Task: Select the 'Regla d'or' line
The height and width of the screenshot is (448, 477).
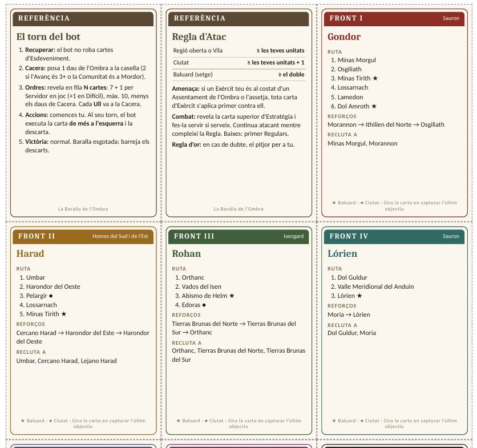Action: click(233, 144)
